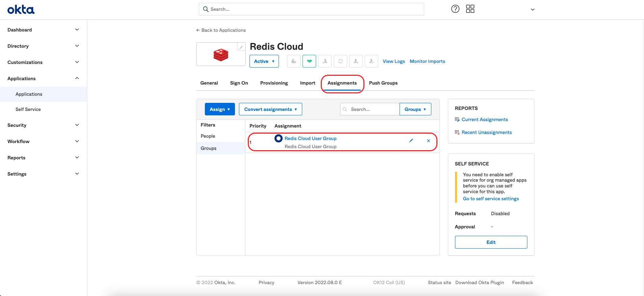Switch to the Push Groups tab
Screen dimensions: 644x296
click(x=383, y=83)
